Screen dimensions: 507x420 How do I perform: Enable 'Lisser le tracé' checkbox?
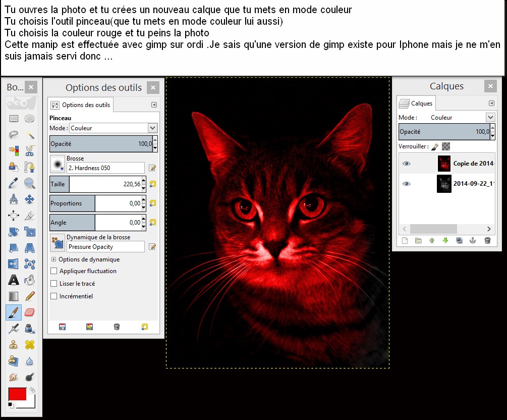[54, 284]
